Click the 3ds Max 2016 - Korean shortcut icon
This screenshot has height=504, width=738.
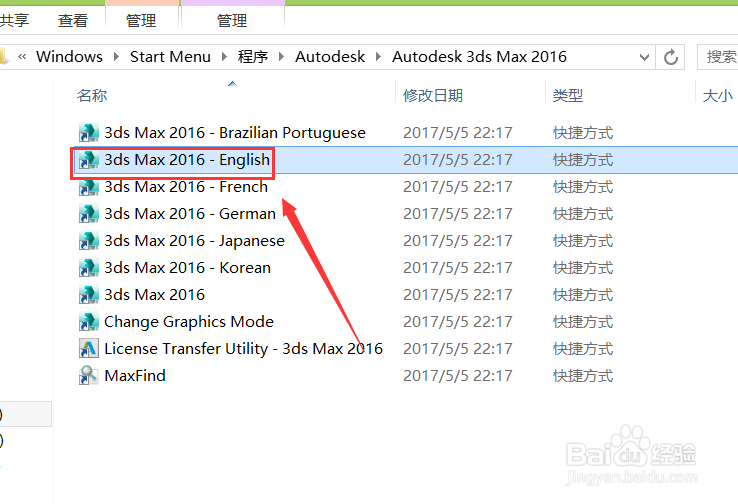(88, 268)
